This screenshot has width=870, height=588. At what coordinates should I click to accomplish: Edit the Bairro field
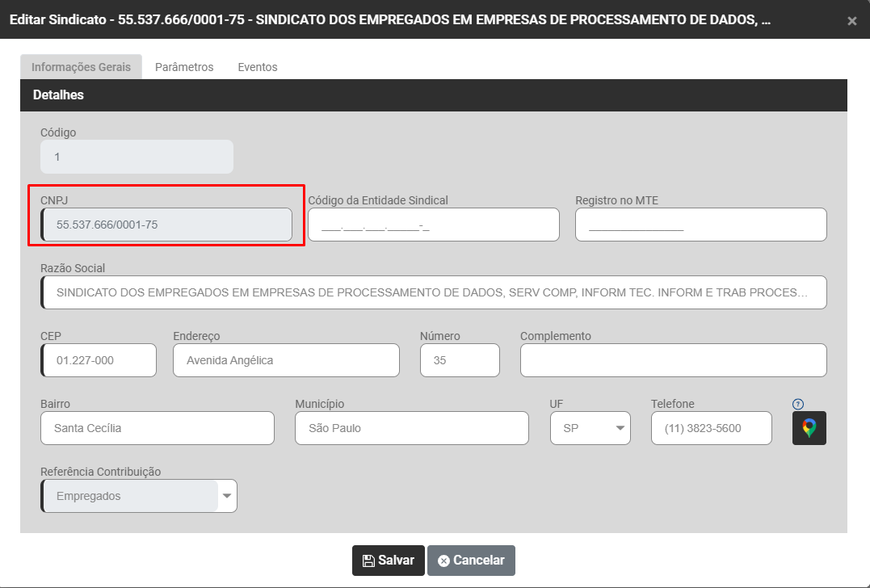pyautogui.click(x=157, y=428)
